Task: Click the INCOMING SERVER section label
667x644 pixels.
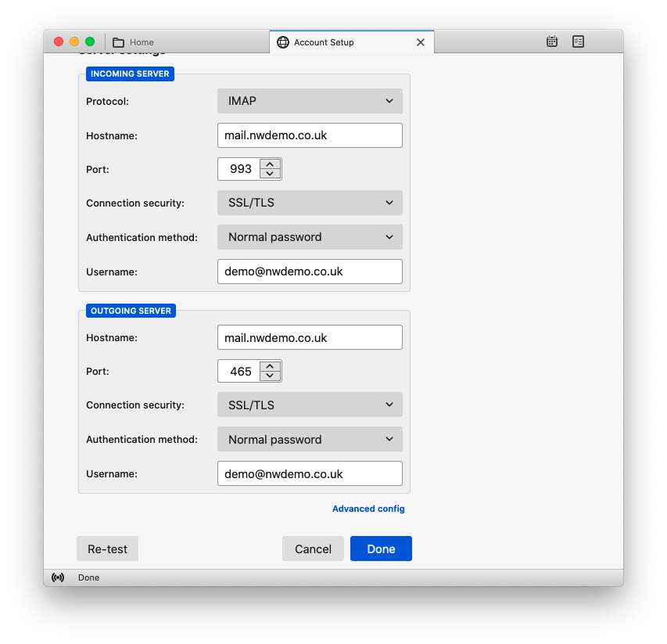Action: [130, 74]
